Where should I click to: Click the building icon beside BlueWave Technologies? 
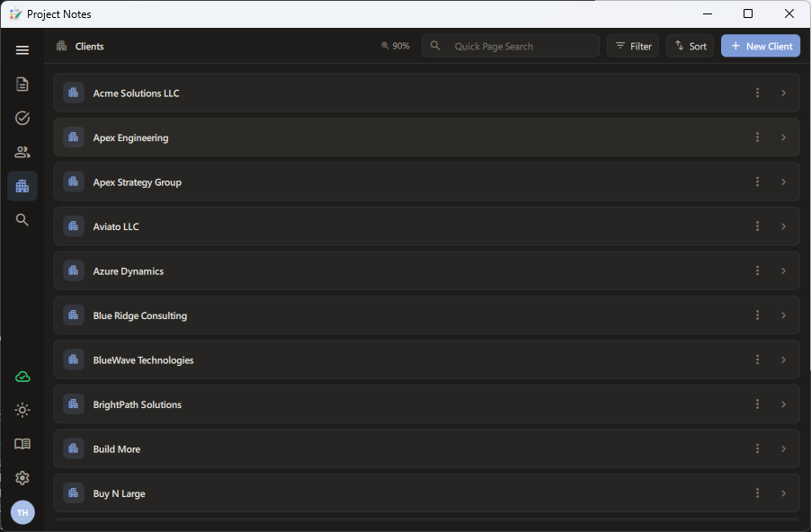(x=74, y=359)
